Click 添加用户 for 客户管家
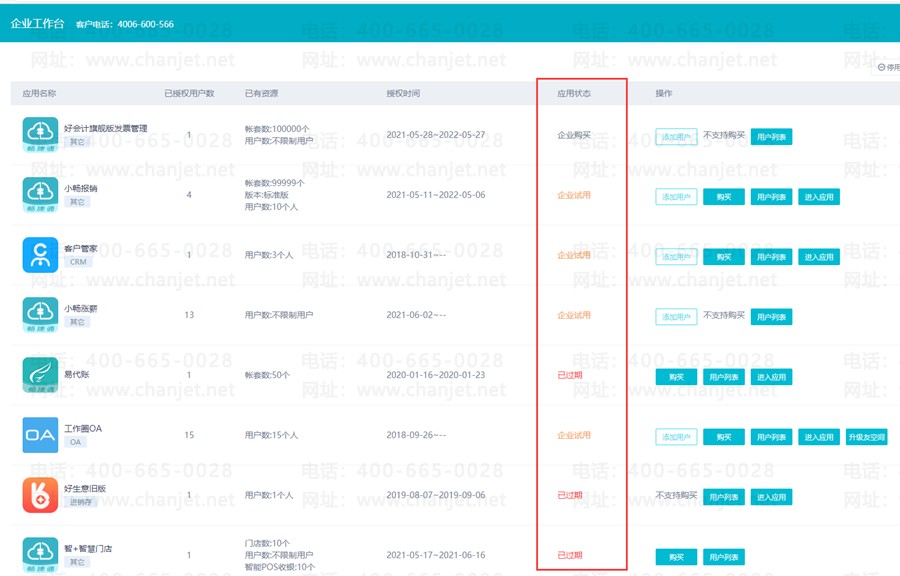Image resolution: width=900 pixels, height=576 pixels. pos(676,257)
